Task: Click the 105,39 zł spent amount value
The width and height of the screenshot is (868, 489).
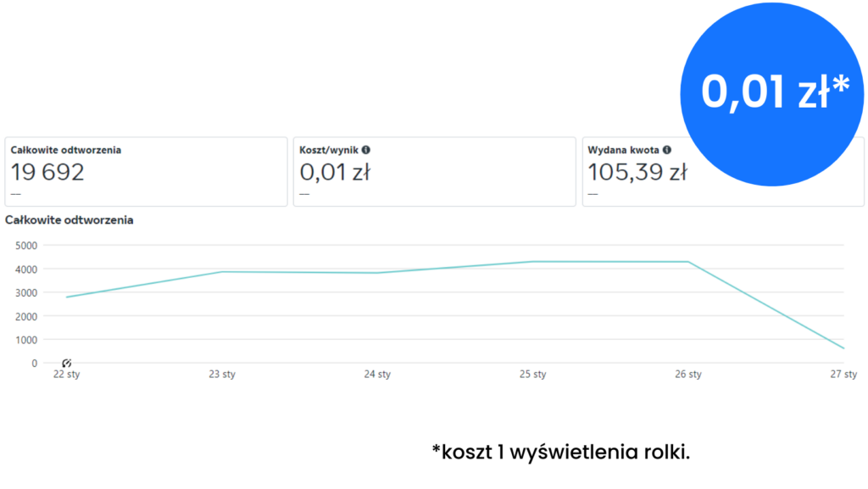Action: pos(637,173)
